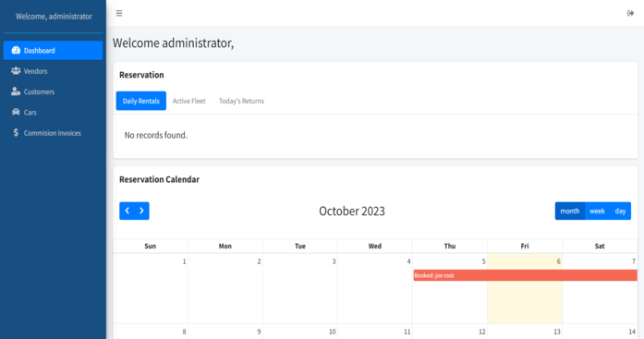Image resolution: width=644 pixels, height=339 pixels.
Task: Switch calendar to month view
Action: [570, 211]
